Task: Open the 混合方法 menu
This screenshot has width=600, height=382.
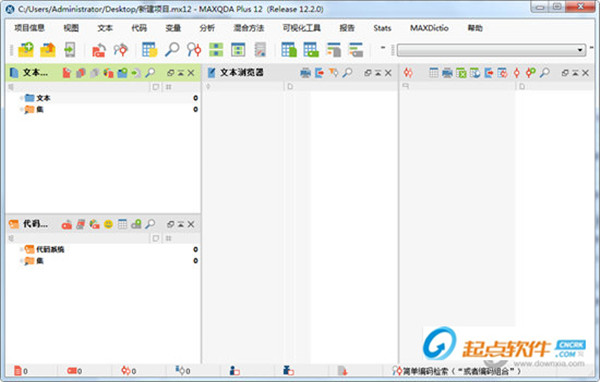Action: (249, 28)
